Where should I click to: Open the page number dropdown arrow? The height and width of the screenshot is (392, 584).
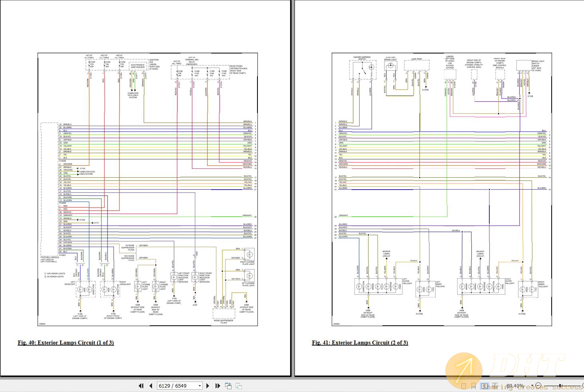[x=200, y=386]
